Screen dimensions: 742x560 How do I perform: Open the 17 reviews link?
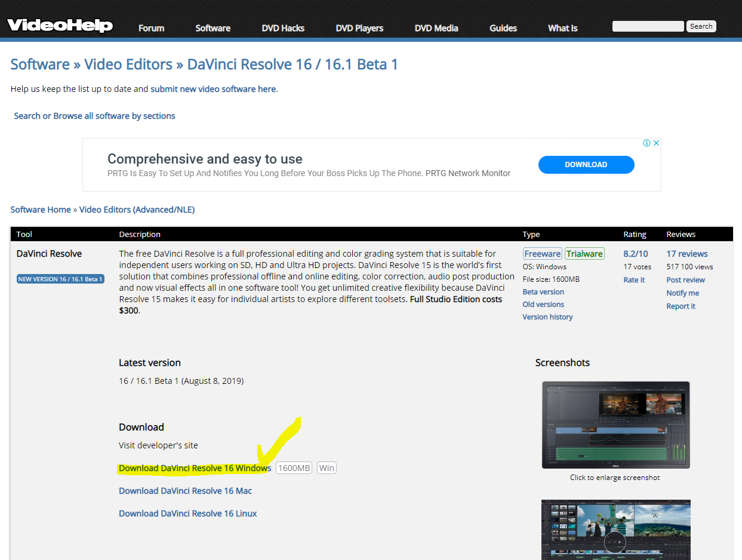tap(687, 254)
